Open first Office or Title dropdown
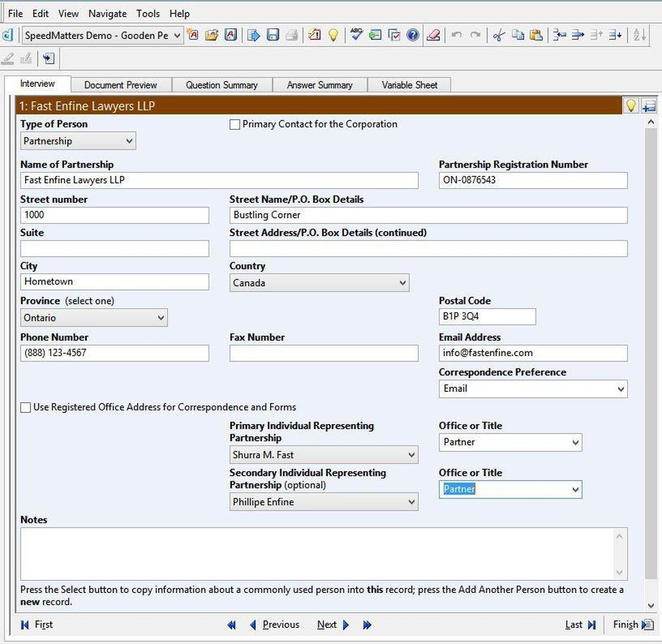This screenshot has width=662, height=644. point(510,442)
